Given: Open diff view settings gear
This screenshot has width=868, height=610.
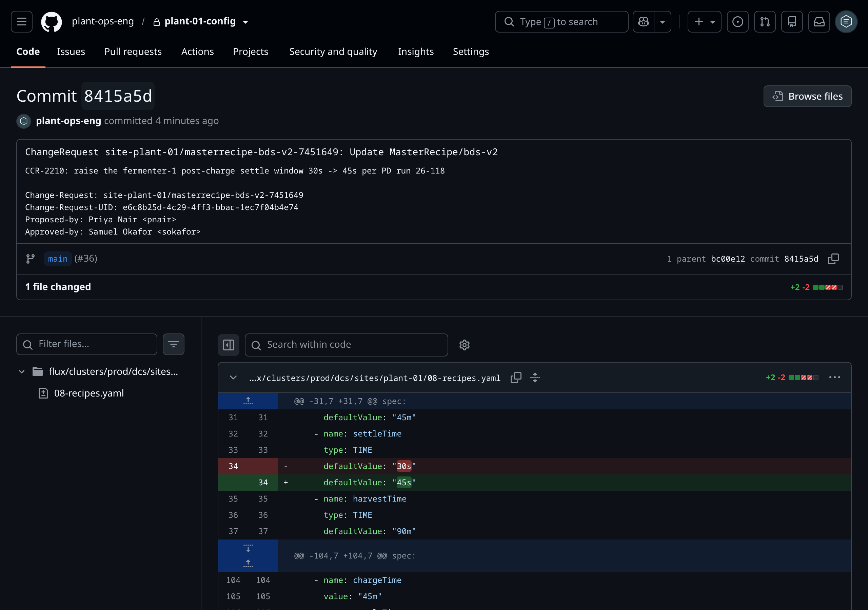Looking at the screenshot, I should click(464, 345).
